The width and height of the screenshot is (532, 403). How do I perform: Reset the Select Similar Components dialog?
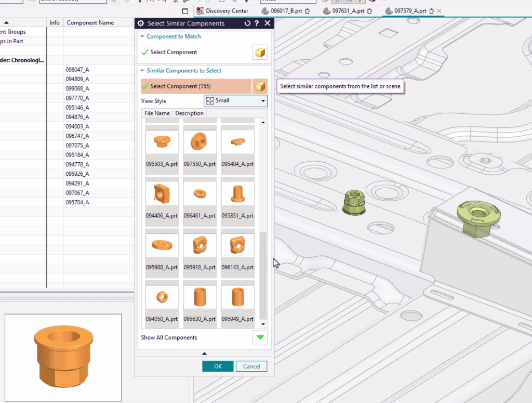click(x=247, y=23)
